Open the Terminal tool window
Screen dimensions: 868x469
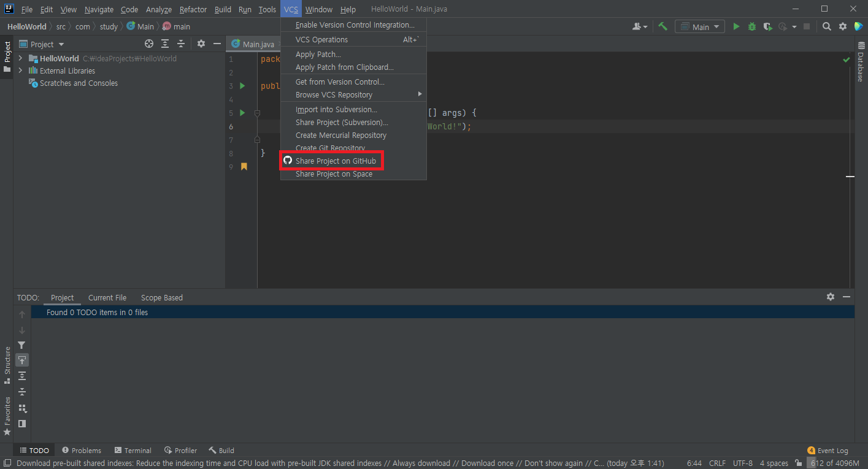pyautogui.click(x=133, y=450)
